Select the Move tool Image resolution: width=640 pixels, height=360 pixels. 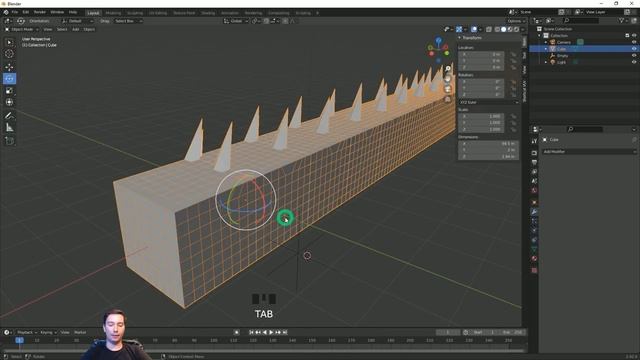[9, 67]
